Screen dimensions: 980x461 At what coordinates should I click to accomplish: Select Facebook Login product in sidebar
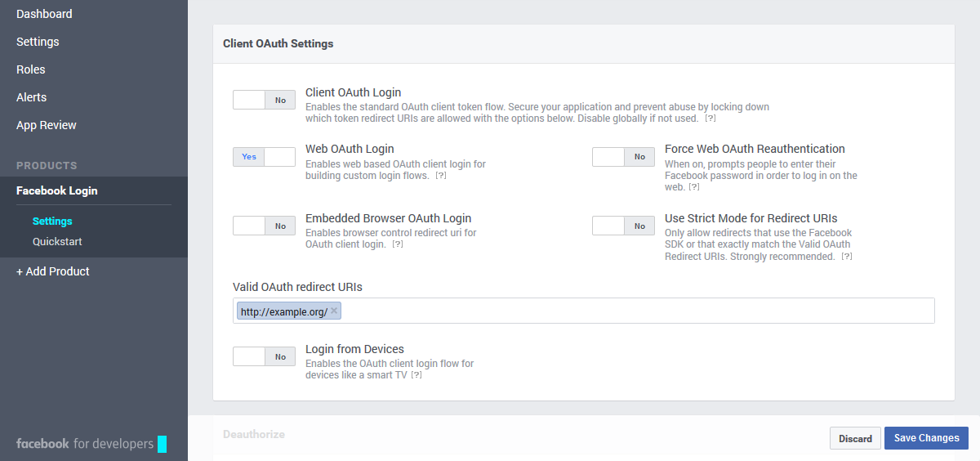(x=57, y=190)
